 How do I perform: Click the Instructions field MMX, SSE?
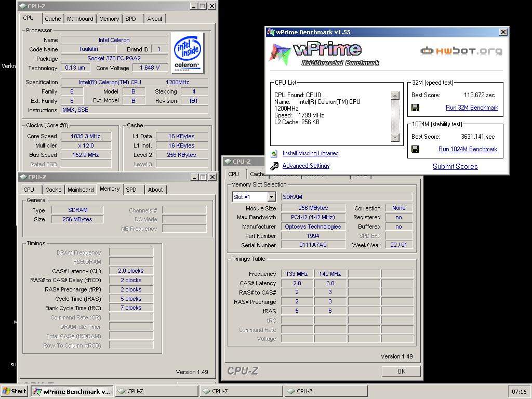pos(135,110)
